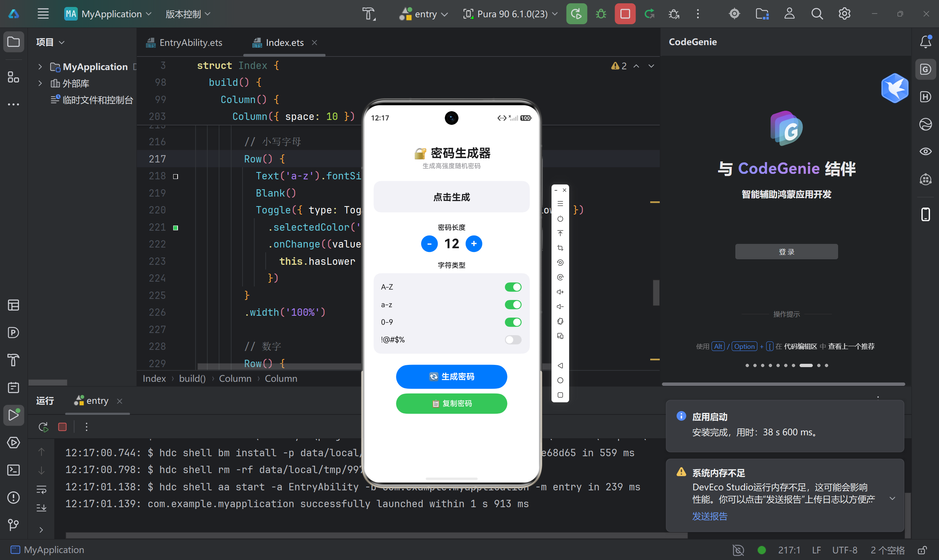The height and width of the screenshot is (560, 939).
Task: Open the terminal tool window icon
Action: (14, 470)
